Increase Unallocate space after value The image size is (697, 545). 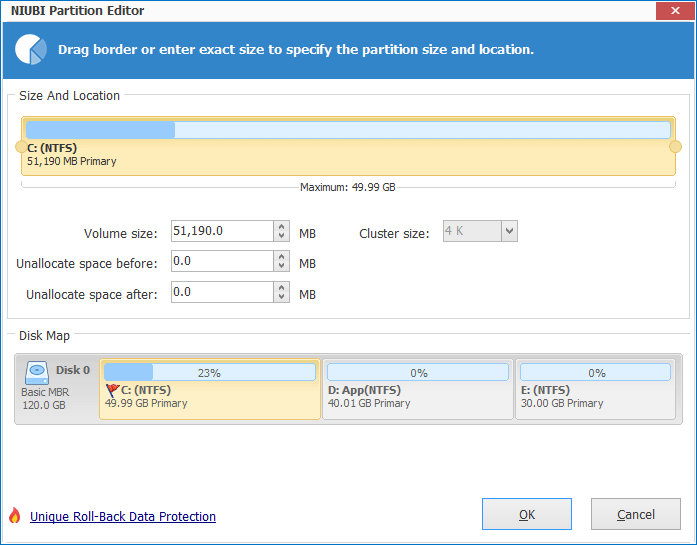point(281,288)
